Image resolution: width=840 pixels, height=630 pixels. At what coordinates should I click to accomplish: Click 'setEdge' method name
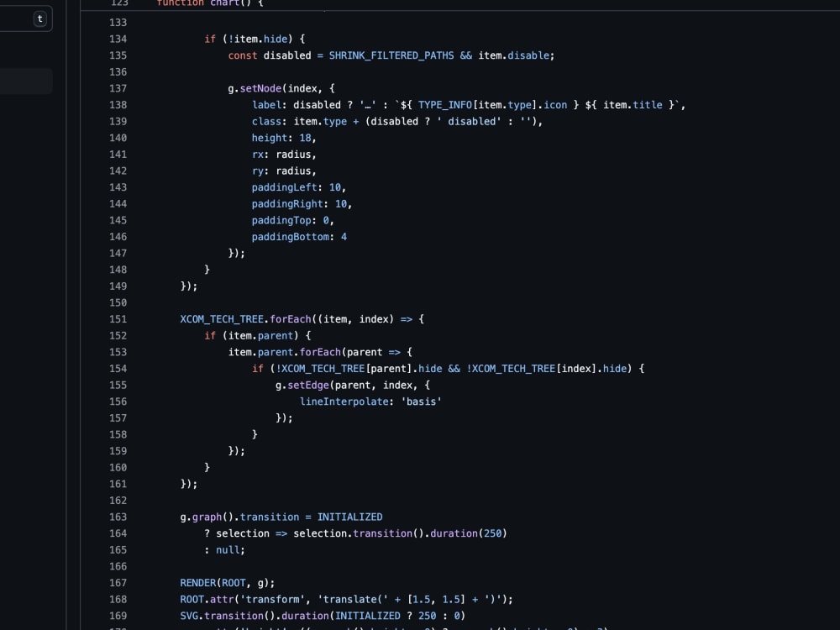pyautogui.click(x=308, y=386)
